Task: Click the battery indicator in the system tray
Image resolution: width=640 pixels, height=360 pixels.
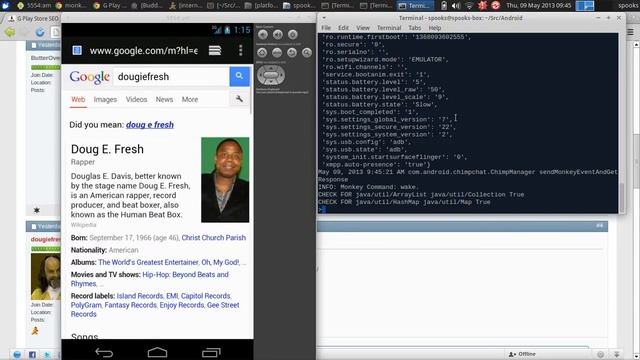Action: (x=444, y=6)
